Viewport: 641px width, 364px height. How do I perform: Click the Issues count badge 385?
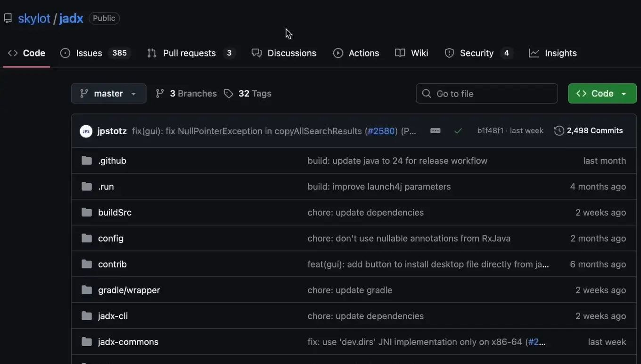(x=120, y=53)
